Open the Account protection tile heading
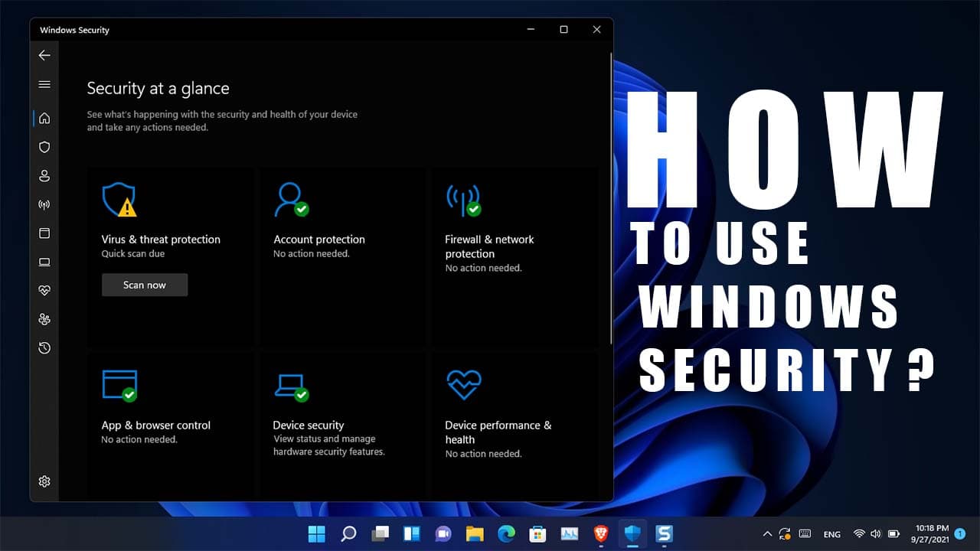980x551 pixels. click(x=319, y=240)
